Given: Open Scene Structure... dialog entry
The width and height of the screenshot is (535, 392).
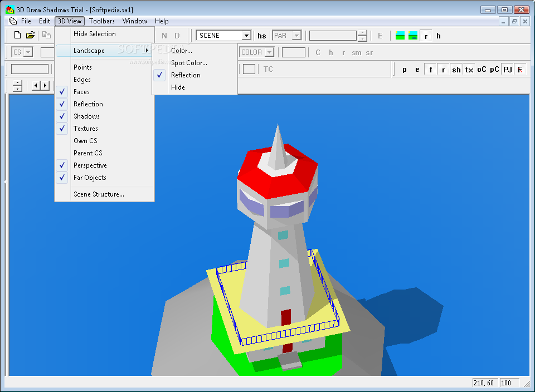Looking at the screenshot, I should tap(104, 194).
